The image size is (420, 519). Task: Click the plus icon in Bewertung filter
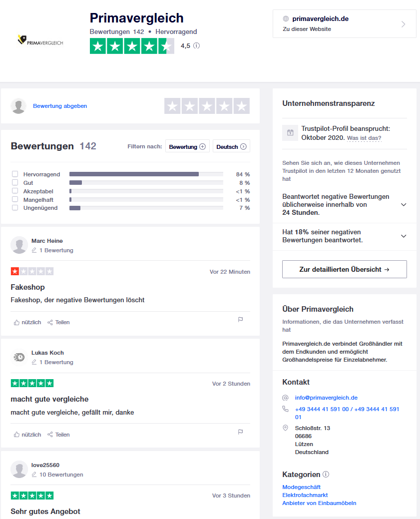coord(203,147)
